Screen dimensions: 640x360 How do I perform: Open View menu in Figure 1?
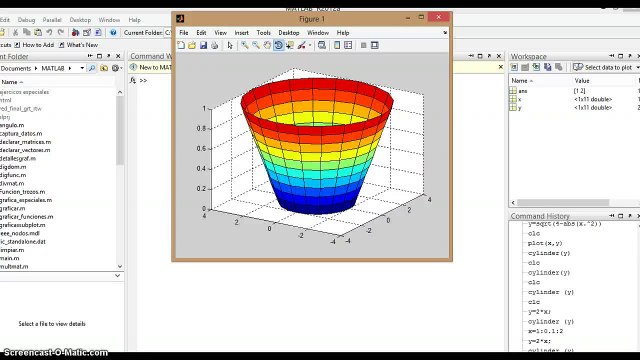pos(220,33)
